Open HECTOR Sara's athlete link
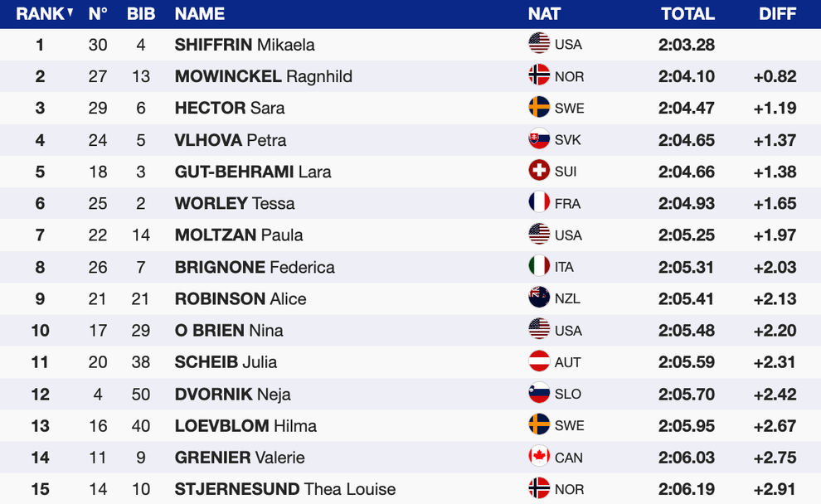 [x=230, y=108]
